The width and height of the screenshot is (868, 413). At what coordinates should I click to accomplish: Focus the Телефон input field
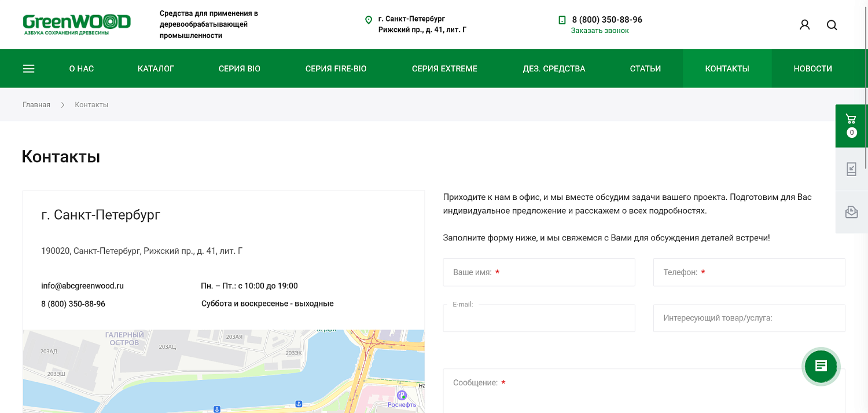pos(749,272)
